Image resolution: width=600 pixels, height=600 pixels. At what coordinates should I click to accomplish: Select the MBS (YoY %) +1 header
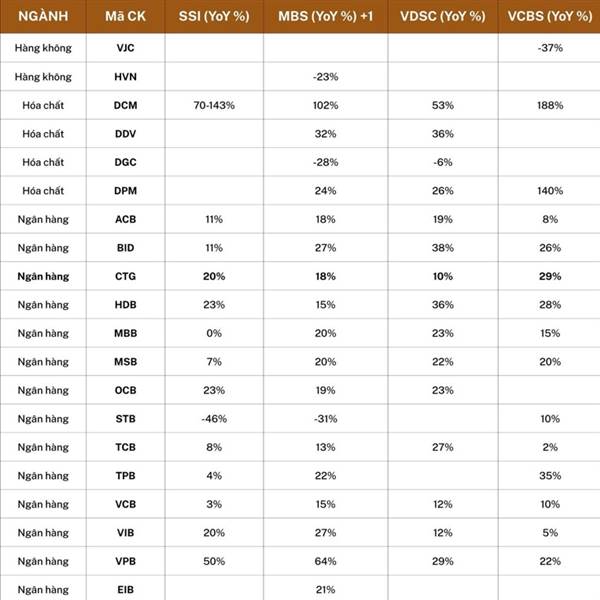325,16
